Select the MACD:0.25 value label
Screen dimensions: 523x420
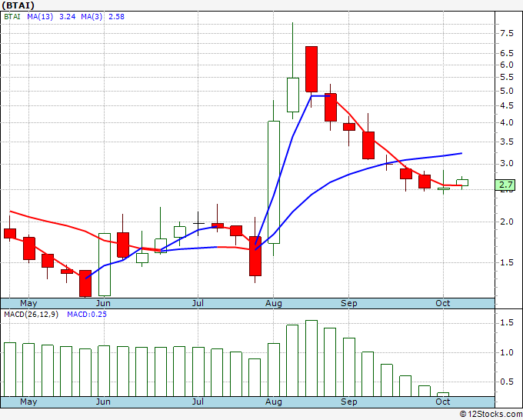87,315
